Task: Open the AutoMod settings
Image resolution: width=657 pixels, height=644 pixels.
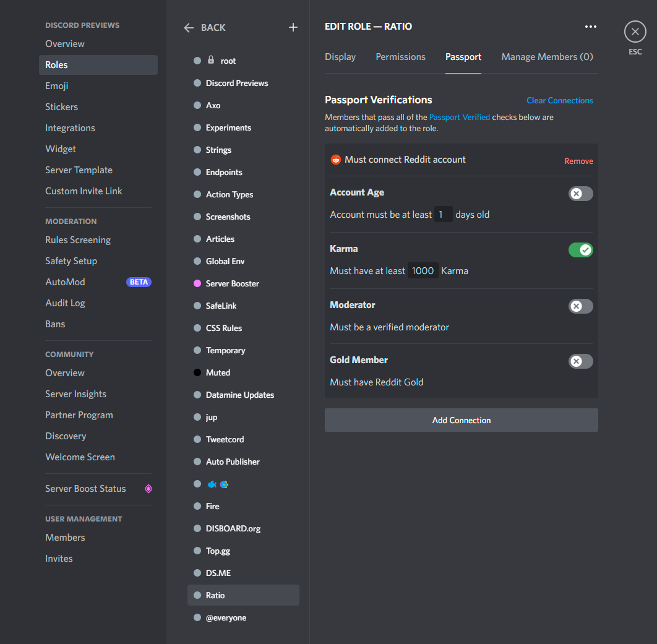Action: pyautogui.click(x=98, y=282)
